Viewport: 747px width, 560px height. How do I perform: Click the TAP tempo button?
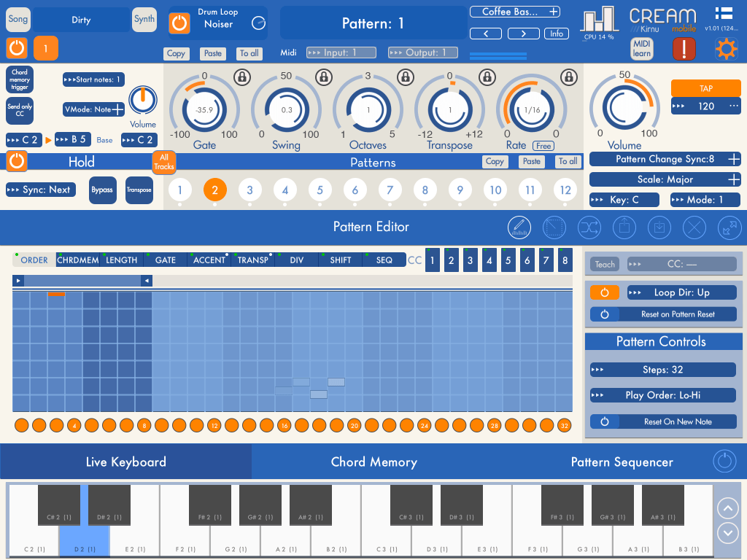pyautogui.click(x=705, y=88)
